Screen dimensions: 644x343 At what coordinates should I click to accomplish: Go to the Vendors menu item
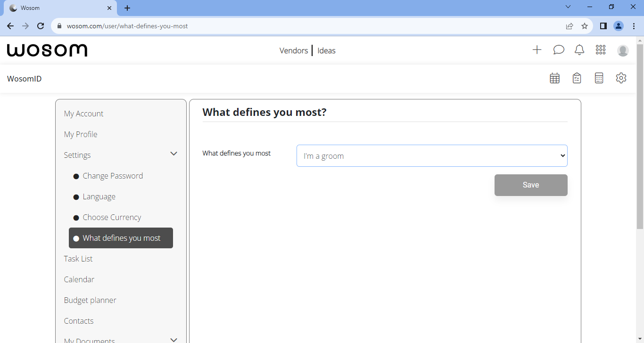(x=293, y=50)
